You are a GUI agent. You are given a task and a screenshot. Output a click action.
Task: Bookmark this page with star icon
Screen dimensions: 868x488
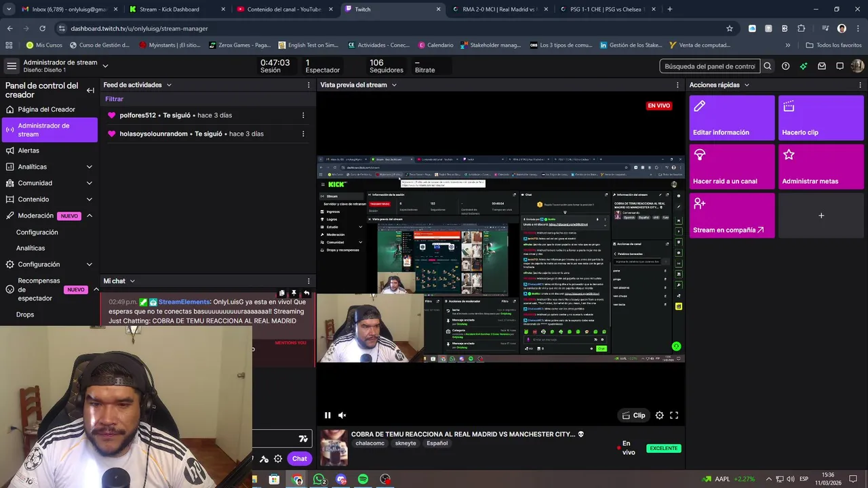tap(730, 28)
